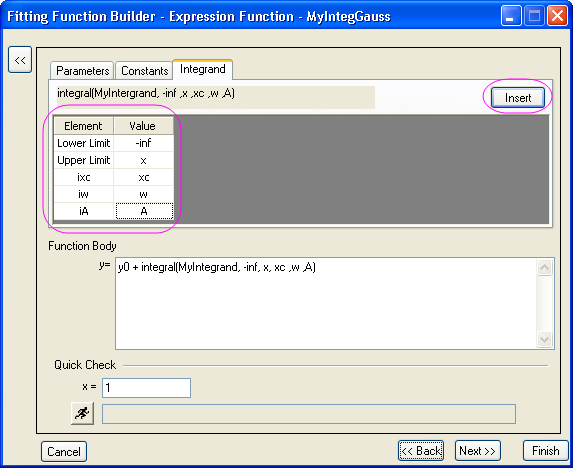Click the Value column header
The image size is (573, 468).
[x=144, y=126]
